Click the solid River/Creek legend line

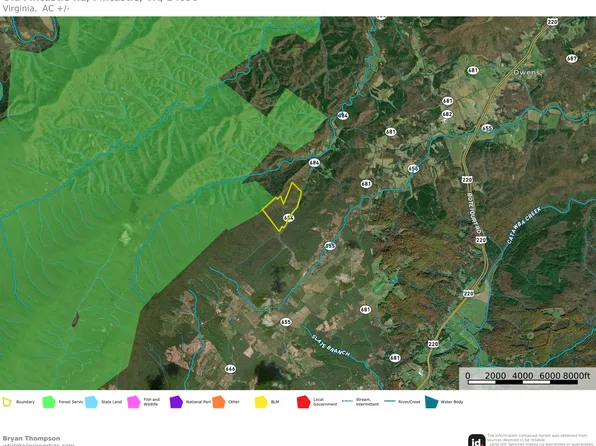[390, 401]
